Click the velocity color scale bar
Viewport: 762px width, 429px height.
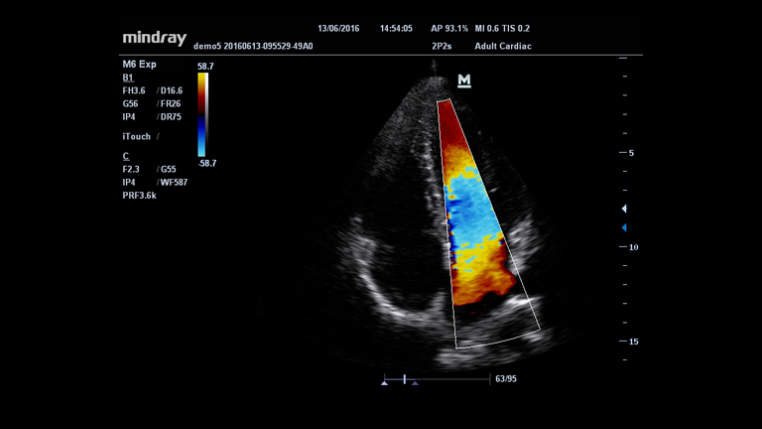pyautogui.click(x=203, y=115)
